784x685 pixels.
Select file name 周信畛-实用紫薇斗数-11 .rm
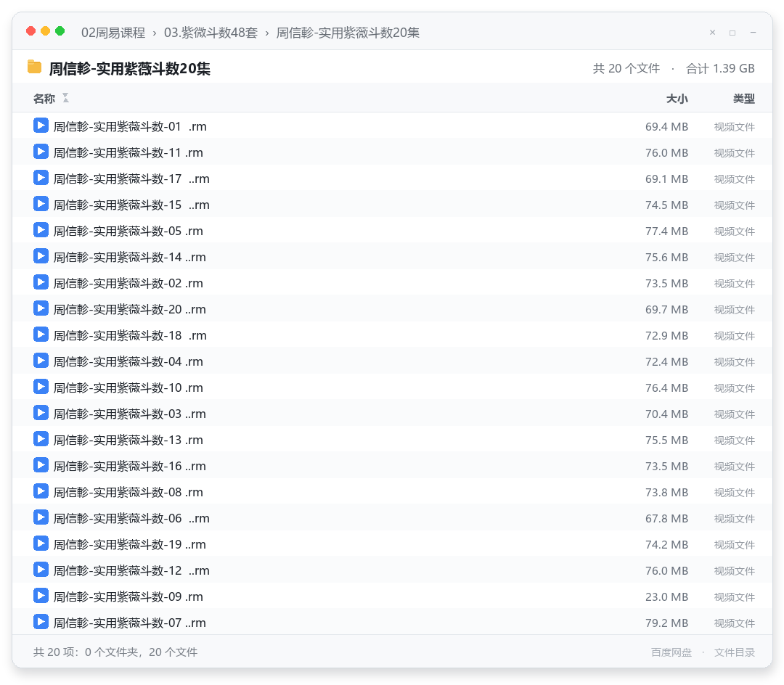128,153
